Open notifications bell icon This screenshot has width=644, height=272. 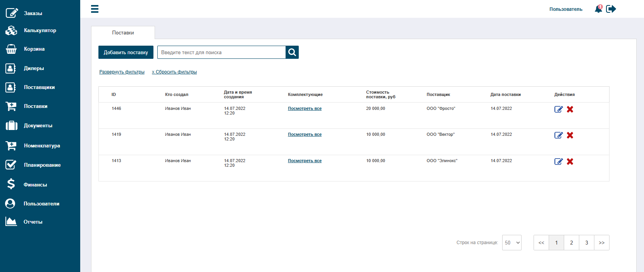pyautogui.click(x=599, y=9)
